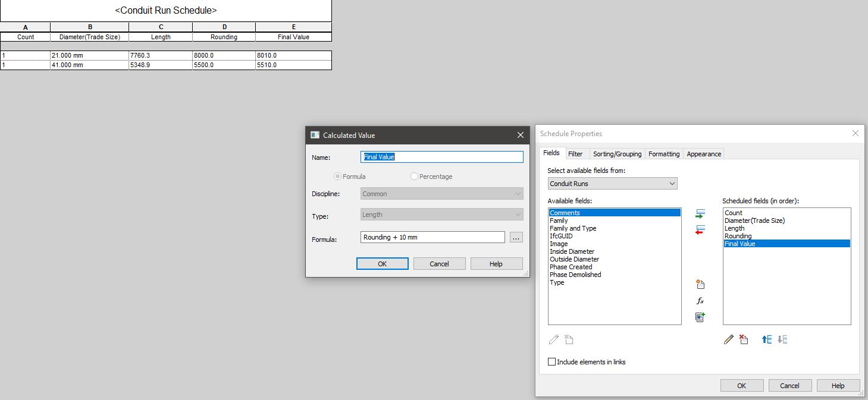The image size is (868, 400).
Task: Edit the selected scheduled field with pencil icon
Action: coord(728,339)
